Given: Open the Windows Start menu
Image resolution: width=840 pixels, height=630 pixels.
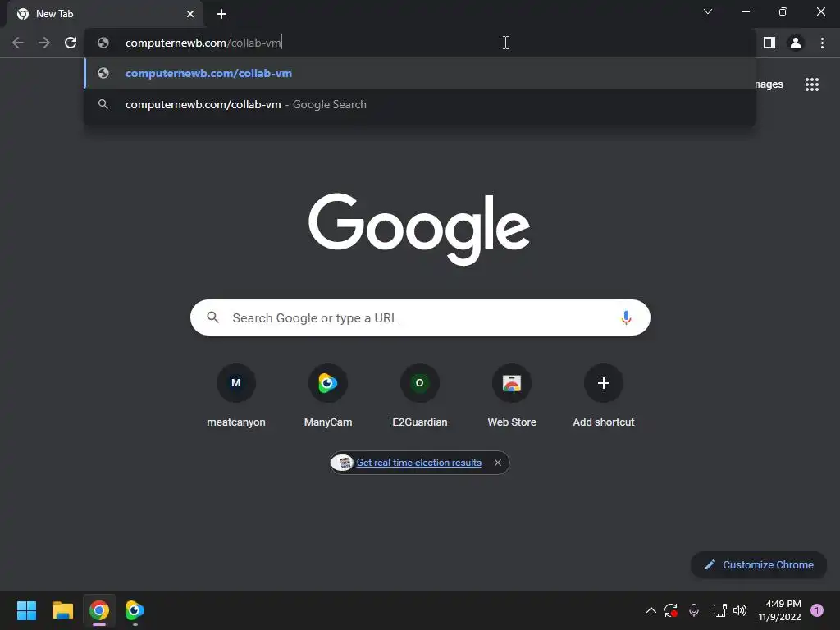Looking at the screenshot, I should 26,610.
